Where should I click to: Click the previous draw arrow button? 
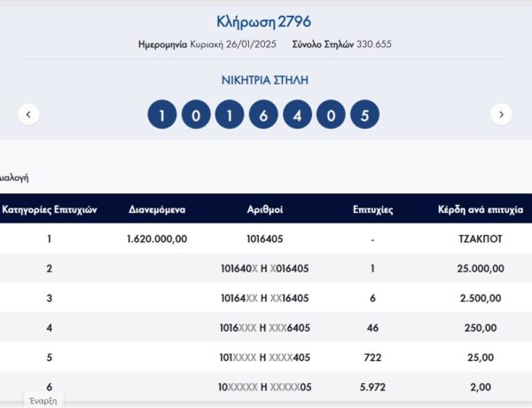(29, 114)
